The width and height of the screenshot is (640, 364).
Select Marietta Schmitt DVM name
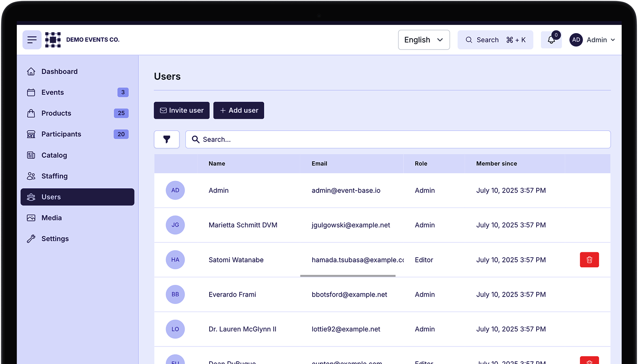[x=243, y=225]
